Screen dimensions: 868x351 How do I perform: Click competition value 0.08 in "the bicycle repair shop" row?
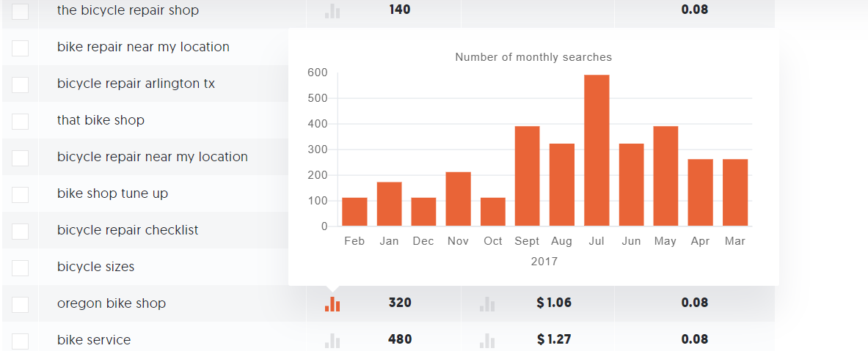695,10
